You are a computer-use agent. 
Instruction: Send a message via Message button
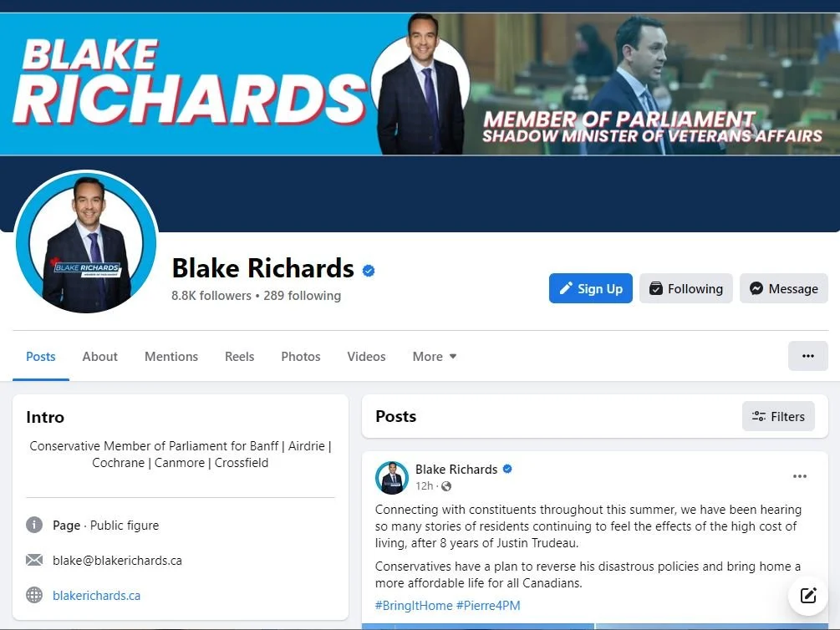click(x=784, y=288)
